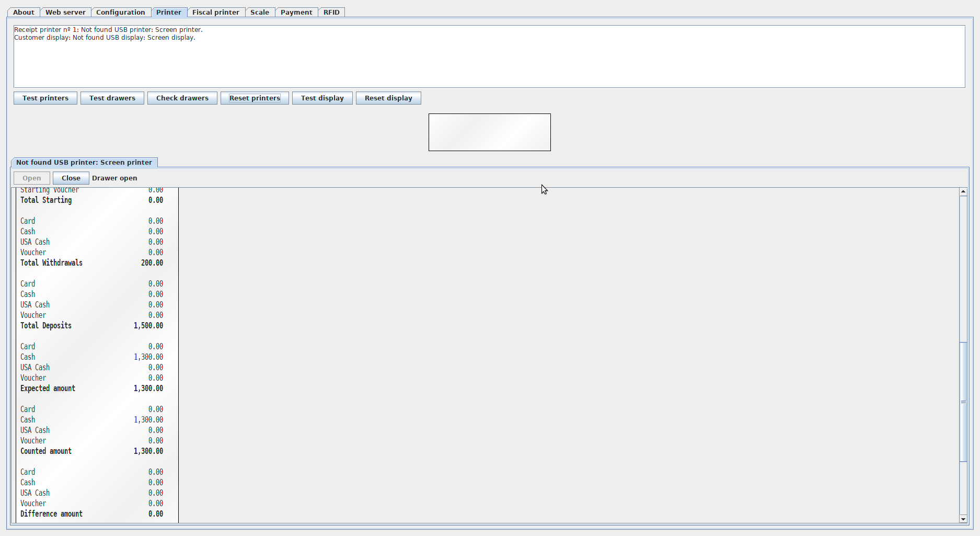
Task: Click the customer display preview box
Action: [x=490, y=132]
